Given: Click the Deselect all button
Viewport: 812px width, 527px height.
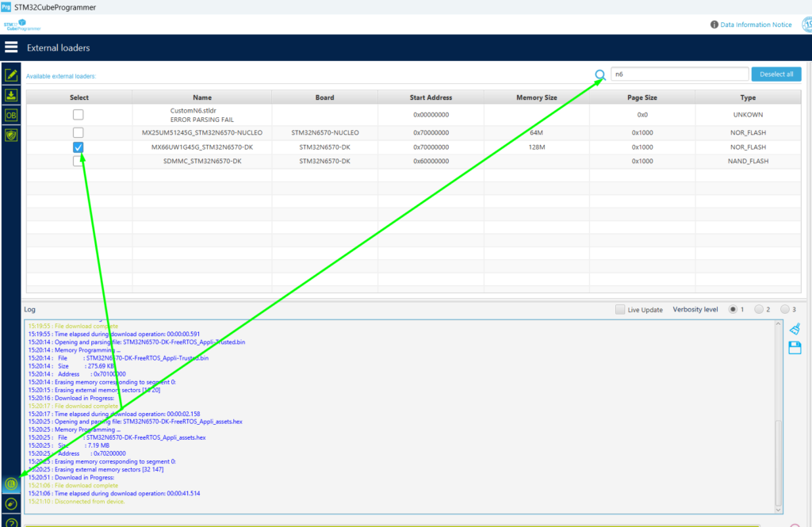Looking at the screenshot, I should click(x=776, y=74).
